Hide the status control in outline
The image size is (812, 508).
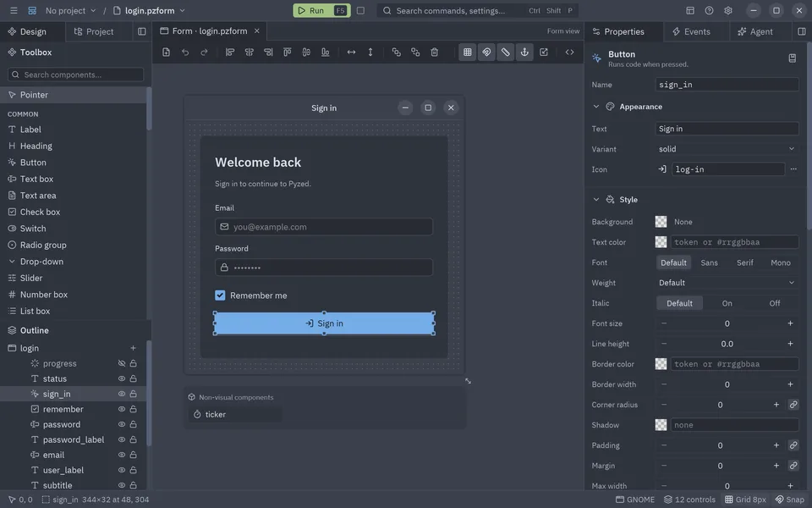(122, 378)
